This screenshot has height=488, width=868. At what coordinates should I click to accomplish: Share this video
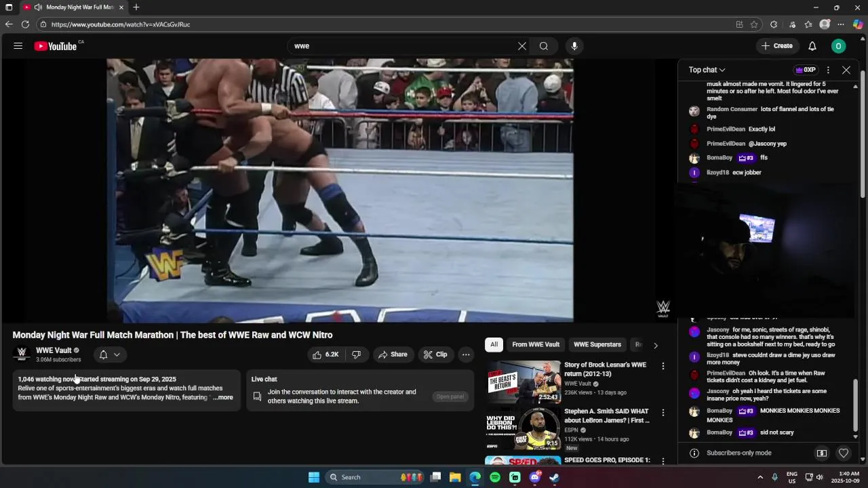click(x=393, y=354)
